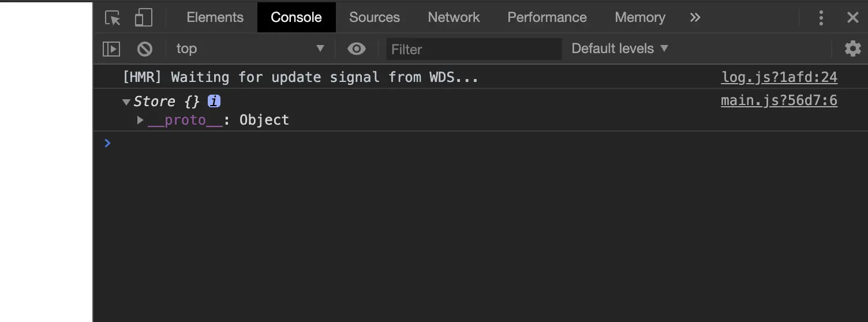This screenshot has width=868, height=322.
Task: Show the console sidebar panel
Action: [111, 49]
